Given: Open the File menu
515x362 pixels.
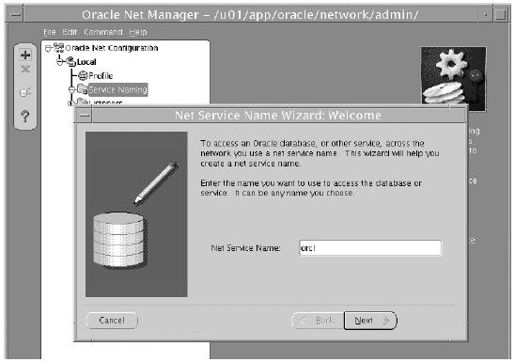Looking at the screenshot, I should 49,32.
